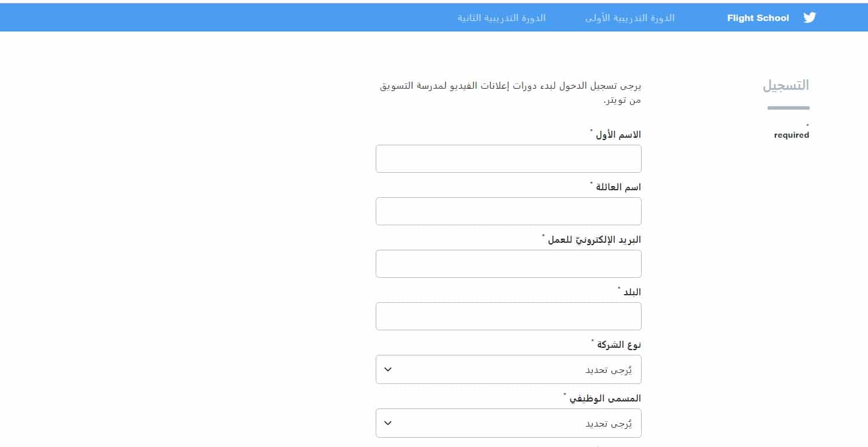Click the Twitter bird logo

[x=810, y=18]
